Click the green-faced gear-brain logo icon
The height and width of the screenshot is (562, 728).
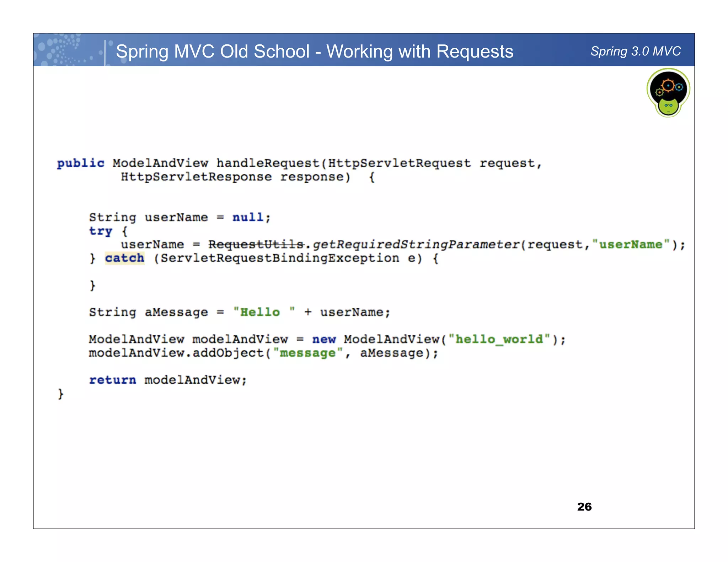point(668,93)
